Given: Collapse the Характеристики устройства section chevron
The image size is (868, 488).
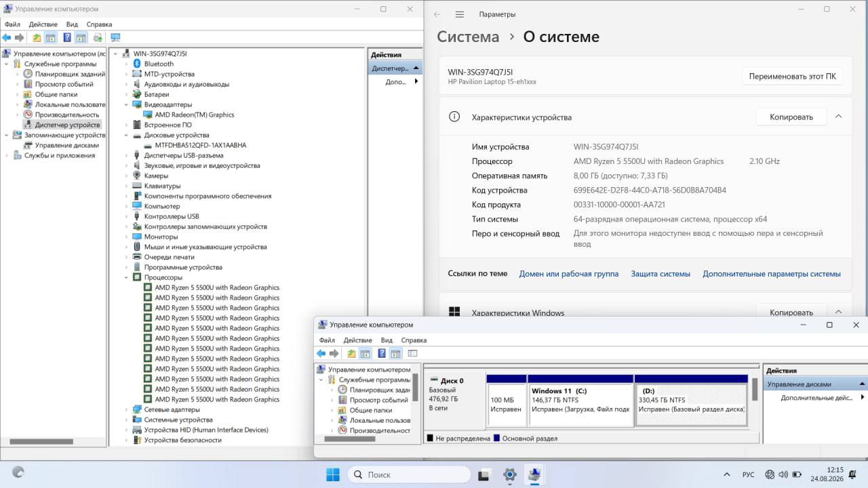Looking at the screenshot, I should pos(838,117).
